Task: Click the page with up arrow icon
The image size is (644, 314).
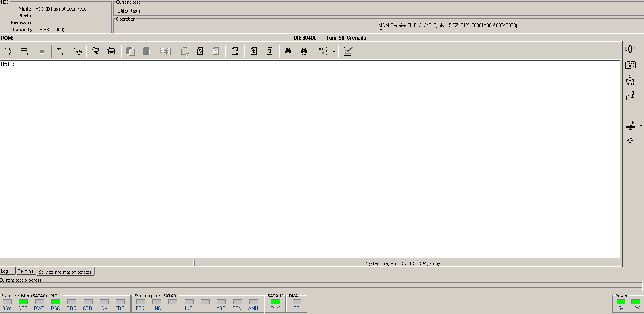Action: coord(254,51)
